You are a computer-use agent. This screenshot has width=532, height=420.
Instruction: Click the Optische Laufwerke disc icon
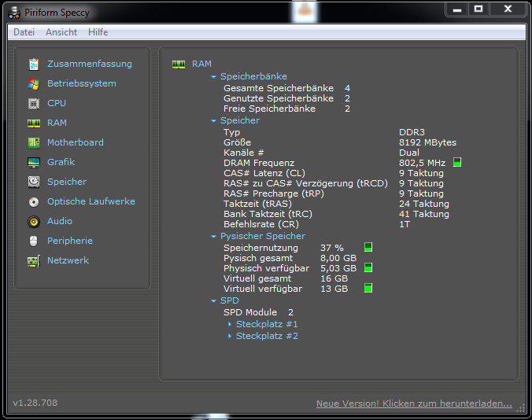pos(34,202)
